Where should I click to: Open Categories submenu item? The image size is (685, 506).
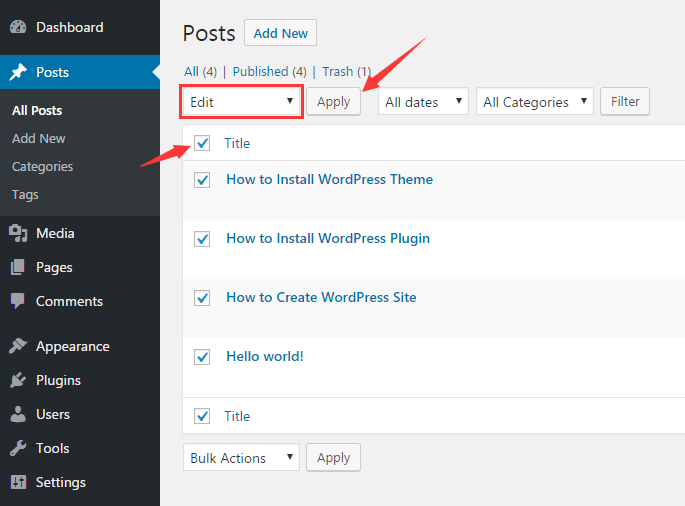point(42,166)
